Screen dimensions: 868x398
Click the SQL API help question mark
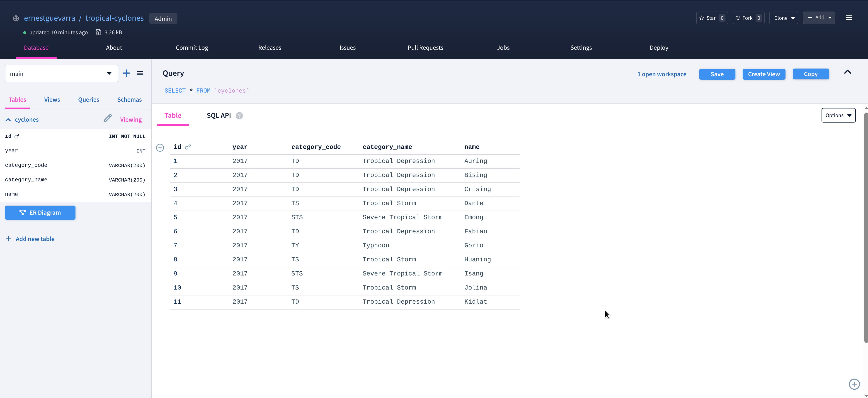pyautogui.click(x=239, y=116)
